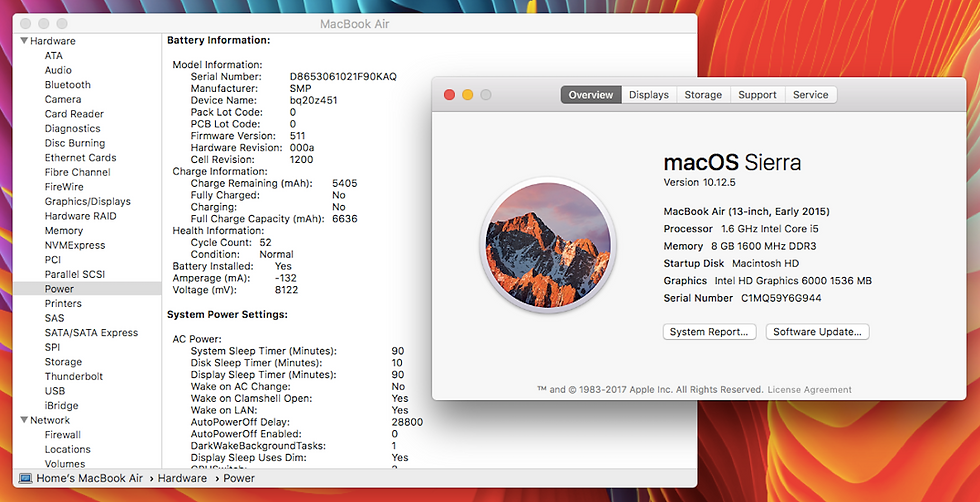The image size is (980, 502).
Task: Click the Condition value Normal
Action: (276, 254)
